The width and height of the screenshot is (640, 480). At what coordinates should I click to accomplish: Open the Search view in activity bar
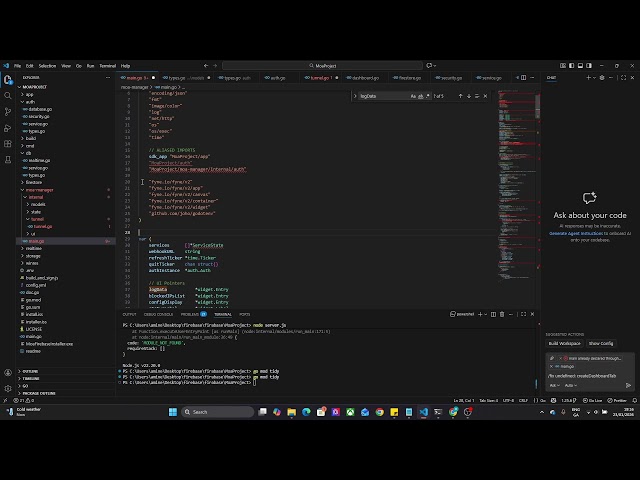(x=8, y=96)
